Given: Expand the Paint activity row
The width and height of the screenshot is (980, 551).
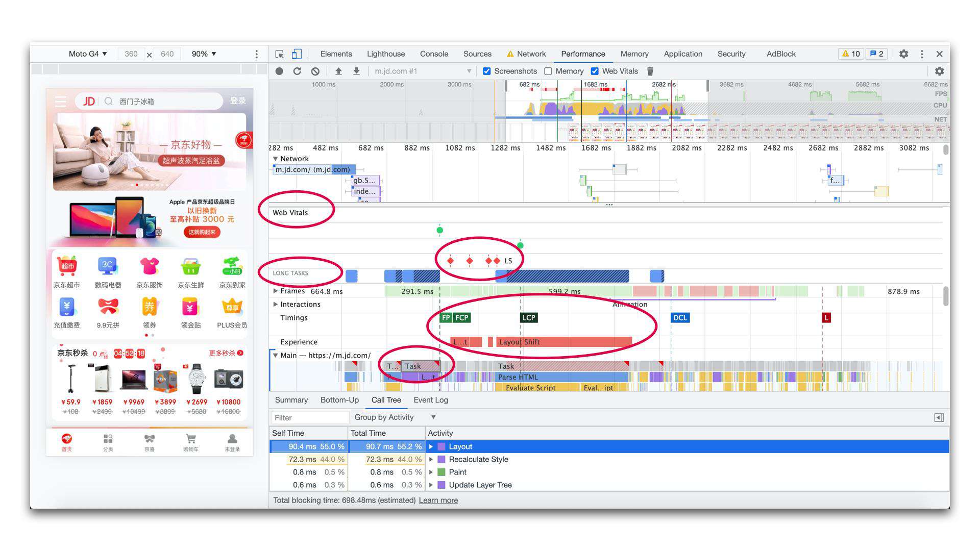Looking at the screenshot, I should click(431, 472).
